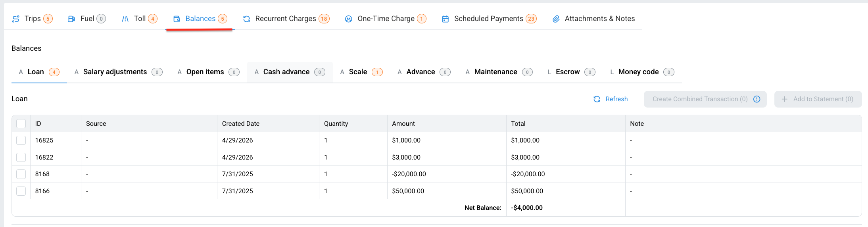Check the row for loan ID 16825
The image size is (868, 227).
pos(21,140)
